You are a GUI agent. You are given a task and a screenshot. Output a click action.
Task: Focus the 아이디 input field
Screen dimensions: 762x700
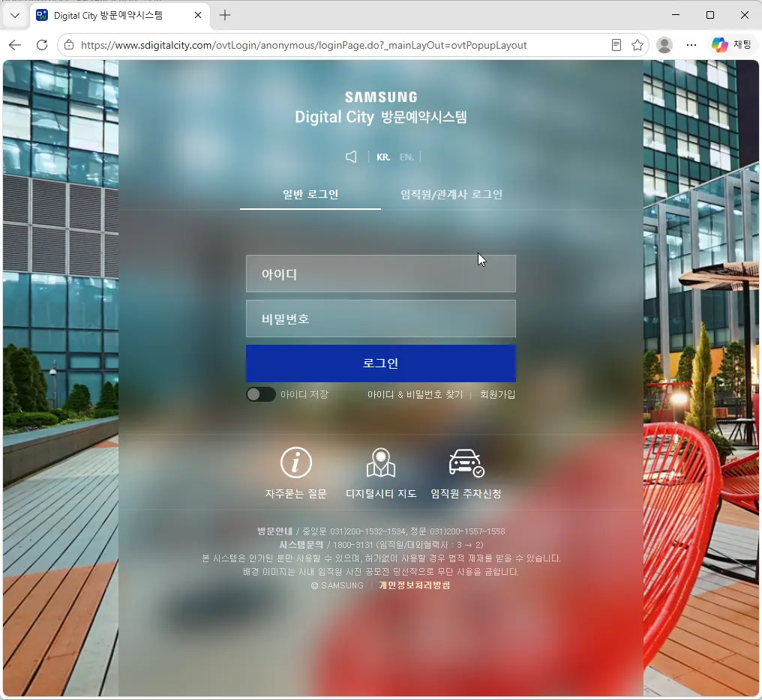(x=381, y=274)
